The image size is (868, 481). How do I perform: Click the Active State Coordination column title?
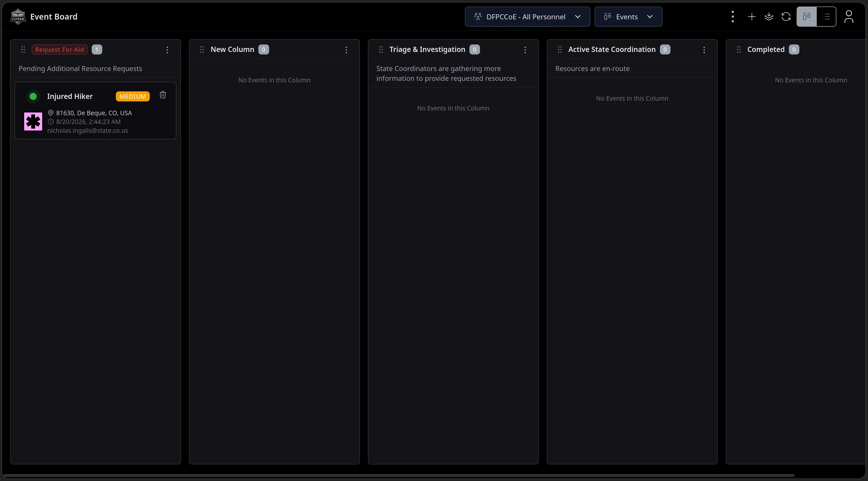[612, 49]
